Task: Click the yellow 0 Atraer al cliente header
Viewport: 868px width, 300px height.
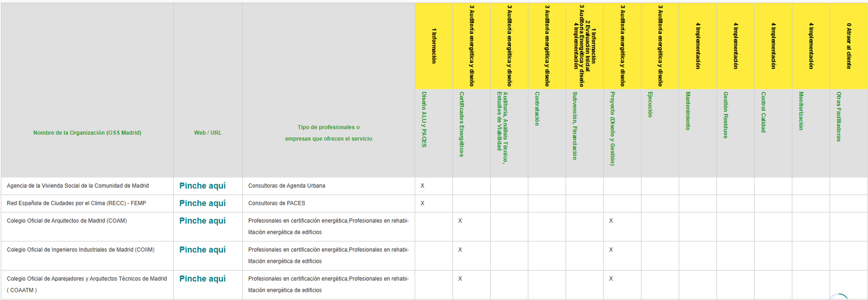Action: point(848,46)
